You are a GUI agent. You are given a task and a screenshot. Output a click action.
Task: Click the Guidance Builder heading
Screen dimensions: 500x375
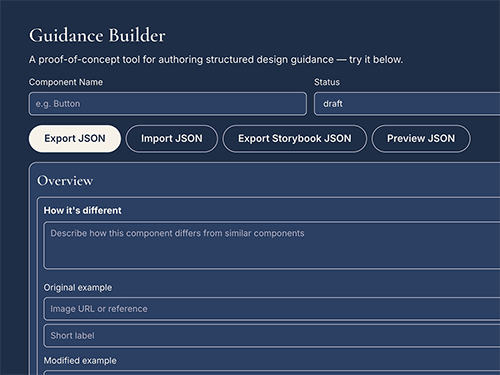pos(97,35)
